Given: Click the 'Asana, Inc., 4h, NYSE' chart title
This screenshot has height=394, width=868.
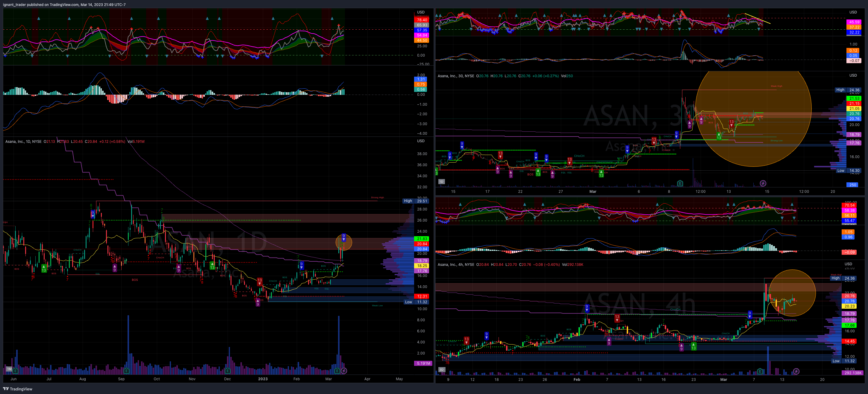Looking at the screenshot, I should click(x=456, y=265).
